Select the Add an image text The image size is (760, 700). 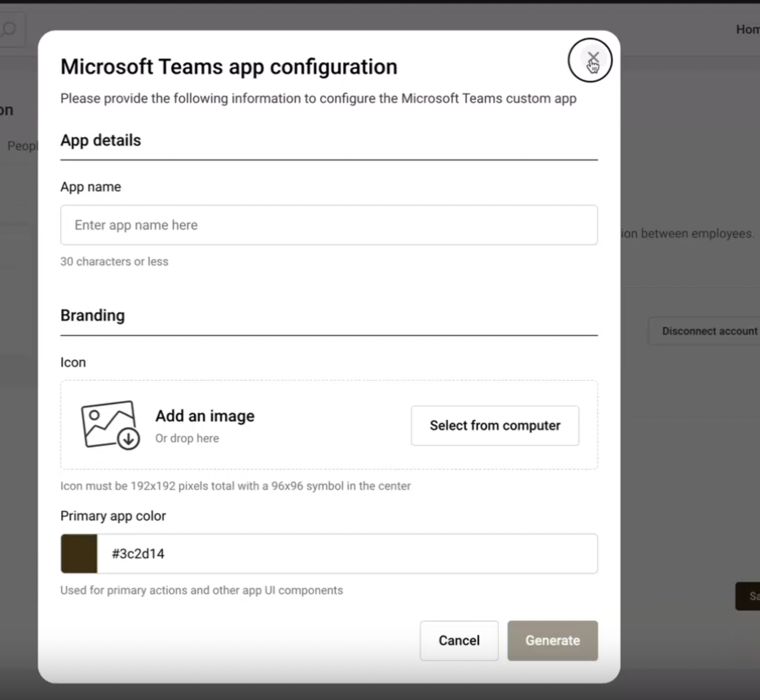tap(205, 416)
